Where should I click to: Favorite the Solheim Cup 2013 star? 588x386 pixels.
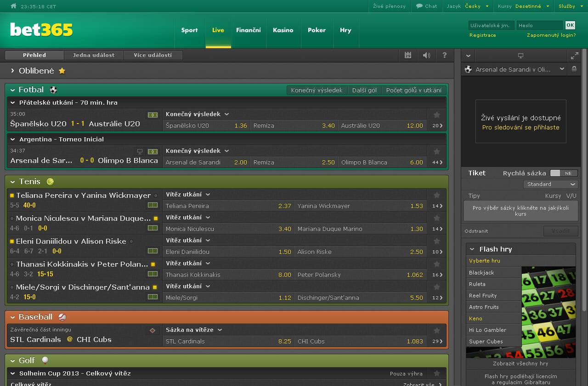tap(437, 373)
